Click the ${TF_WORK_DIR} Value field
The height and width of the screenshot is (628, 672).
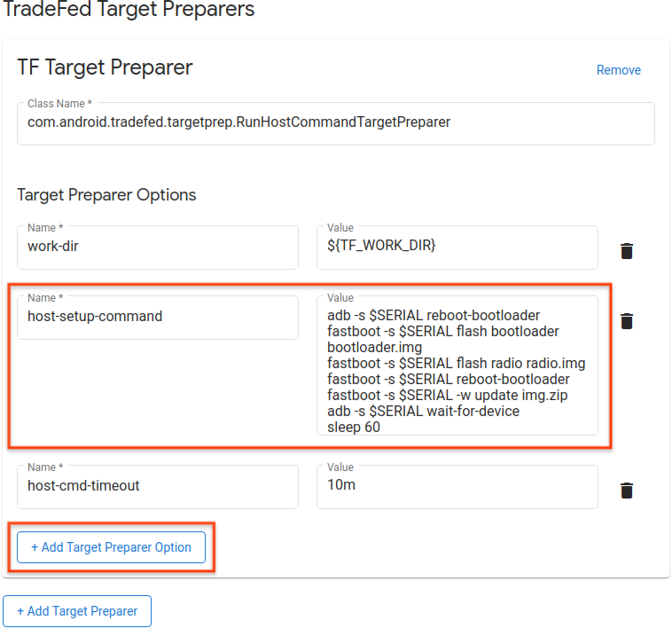click(457, 247)
